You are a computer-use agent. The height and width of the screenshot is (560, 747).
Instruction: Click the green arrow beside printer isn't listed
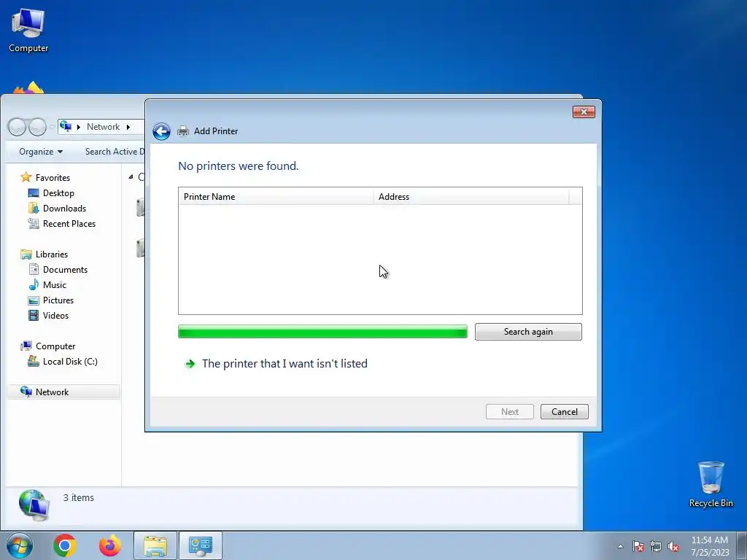(190, 364)
